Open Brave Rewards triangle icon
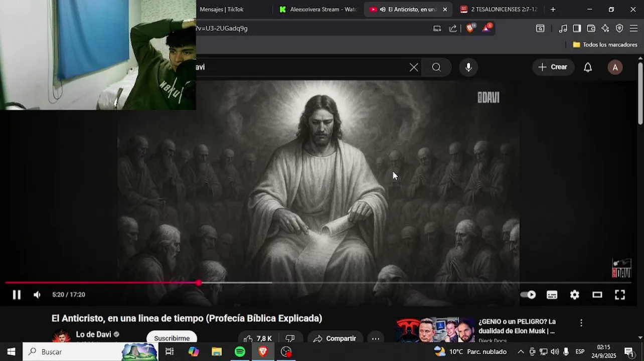This screenshot has width=644, height=361. click(487, 28)
